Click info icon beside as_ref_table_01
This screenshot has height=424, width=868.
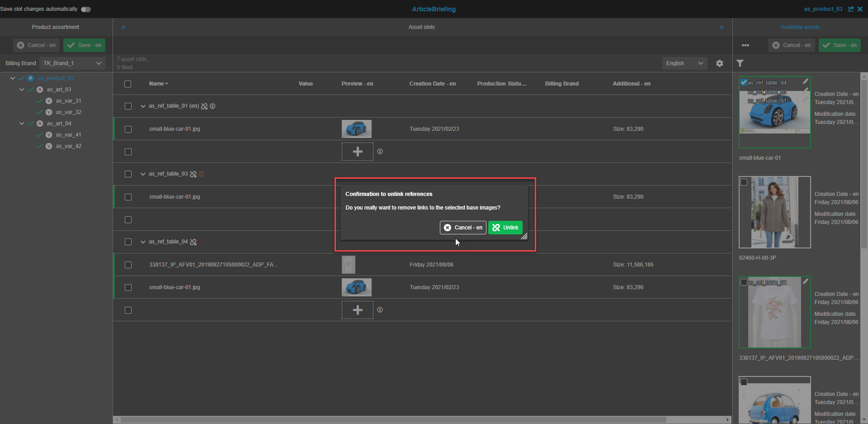(212, 106)
